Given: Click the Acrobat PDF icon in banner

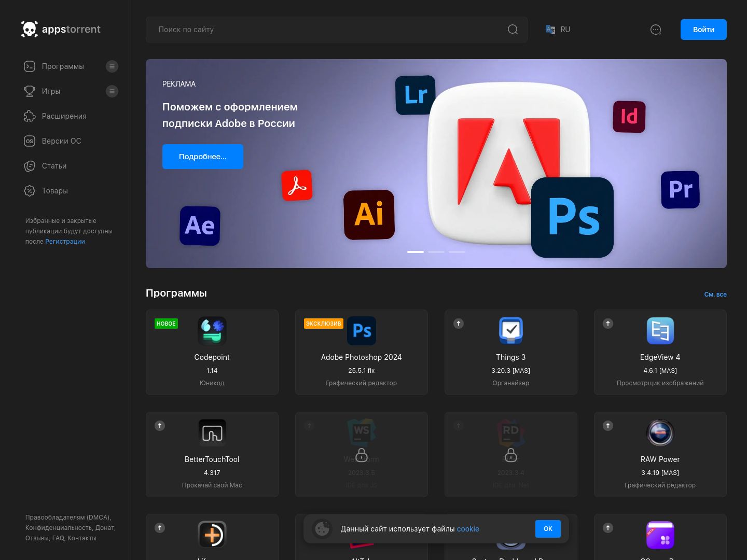Looking at the screenshot, I should pos(297,186).
